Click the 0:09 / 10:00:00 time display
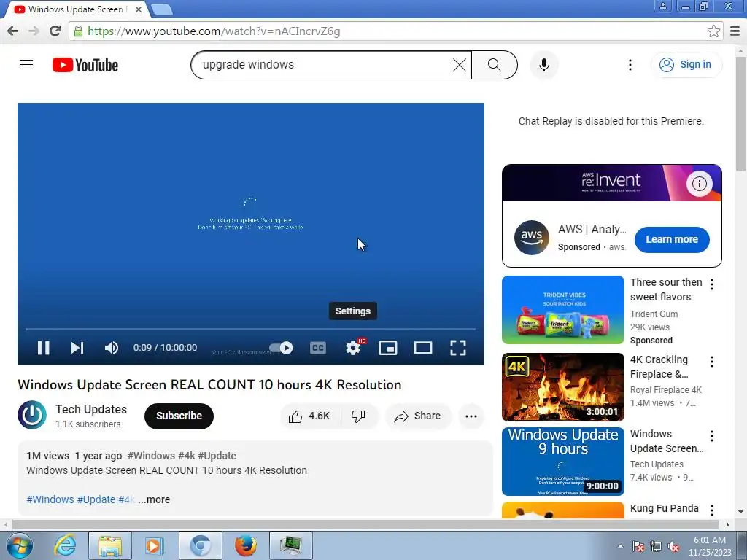 (165, 348)
